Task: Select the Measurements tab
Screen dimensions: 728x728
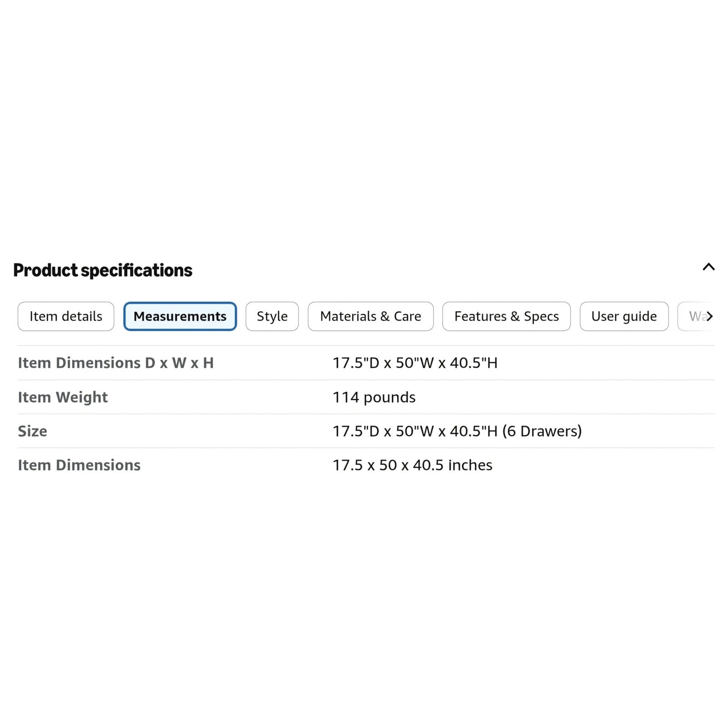Action: [x=180, y=316]
